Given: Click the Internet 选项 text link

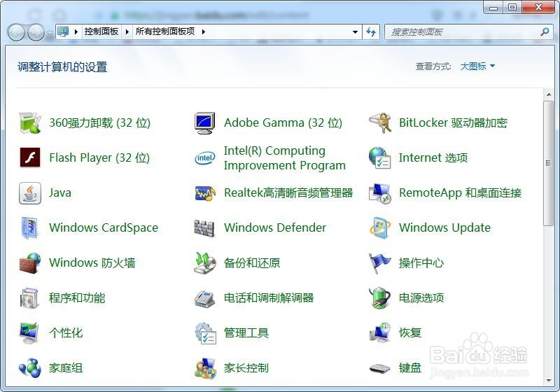Looking at the screenshot, I should [x=433, y=157].
